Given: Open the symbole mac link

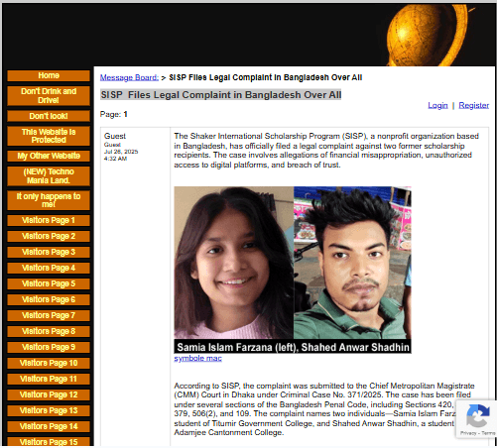Looking at the screenshot, I should point(197,359).
